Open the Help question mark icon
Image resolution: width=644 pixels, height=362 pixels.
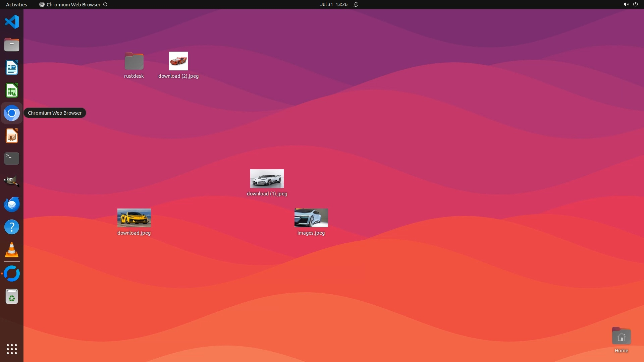click(x=12, y=227)
